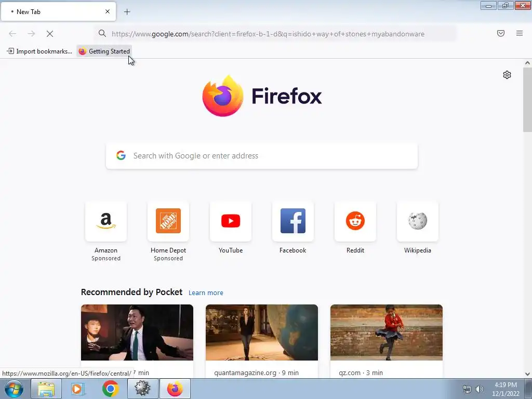Click the quantamagazine.org · 9 min text
Screen dimensions: 532x399
(257, 373)
